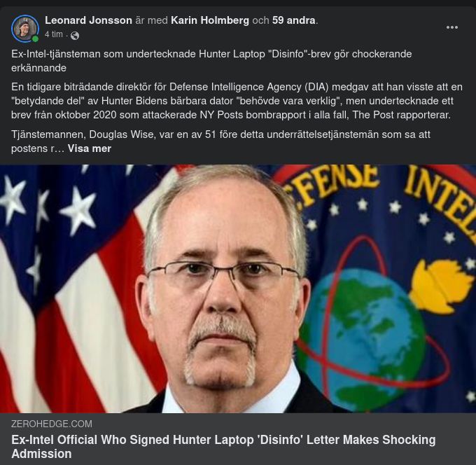Open Leonard Jonsson's profile picture
This screenshot has width=476, height=465.
[x=25, y=29]
